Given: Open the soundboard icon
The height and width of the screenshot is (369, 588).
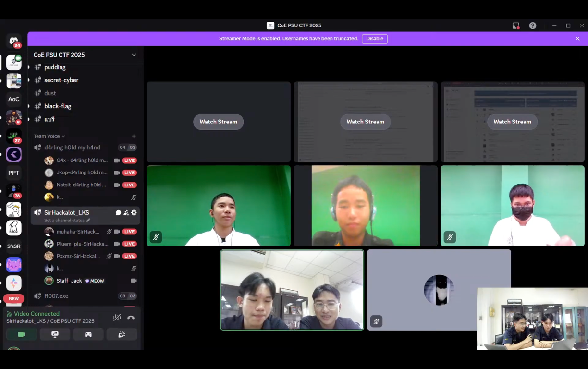Looking at the screenshot, I should (x=122, y=334).
